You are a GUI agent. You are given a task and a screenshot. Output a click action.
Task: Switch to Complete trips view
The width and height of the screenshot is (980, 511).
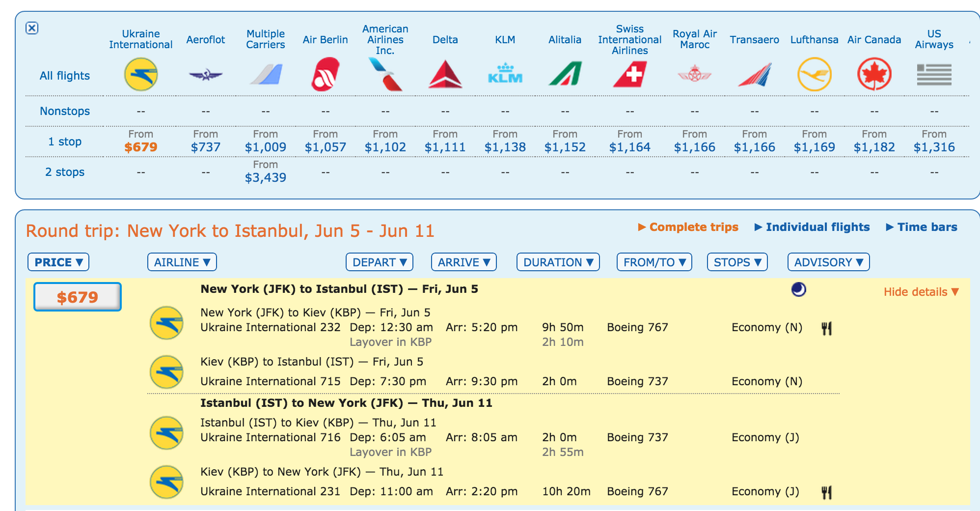pyautogui.click(x=688, y=227)
